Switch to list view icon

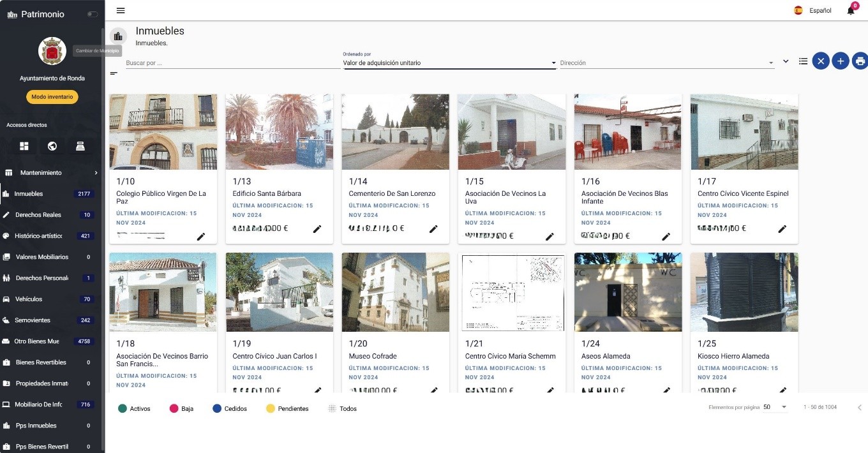point(803,61)
